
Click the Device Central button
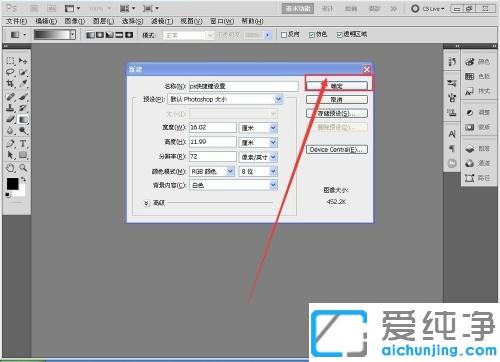pyautogui.click(x=337, y=149)
